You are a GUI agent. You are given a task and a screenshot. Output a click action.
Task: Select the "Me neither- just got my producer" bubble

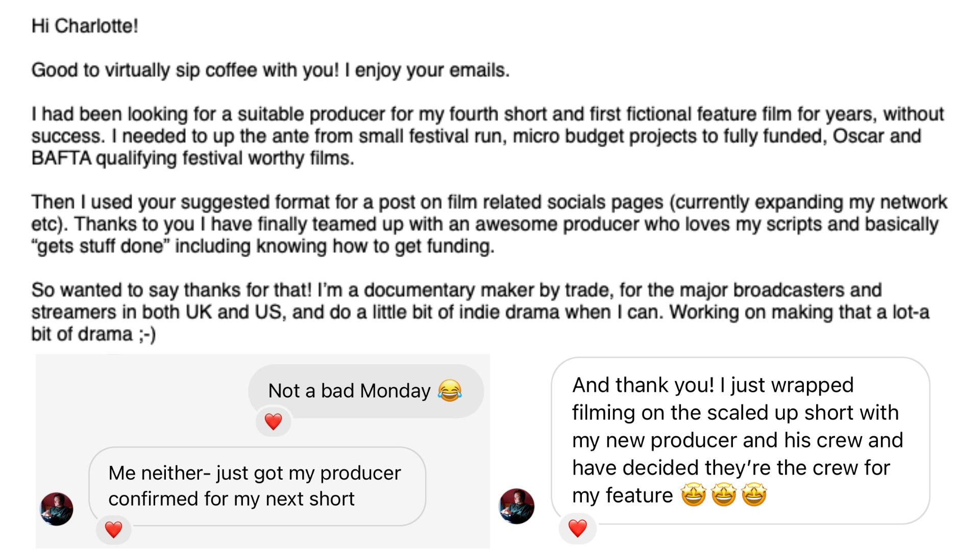click(x=257, y=486)
